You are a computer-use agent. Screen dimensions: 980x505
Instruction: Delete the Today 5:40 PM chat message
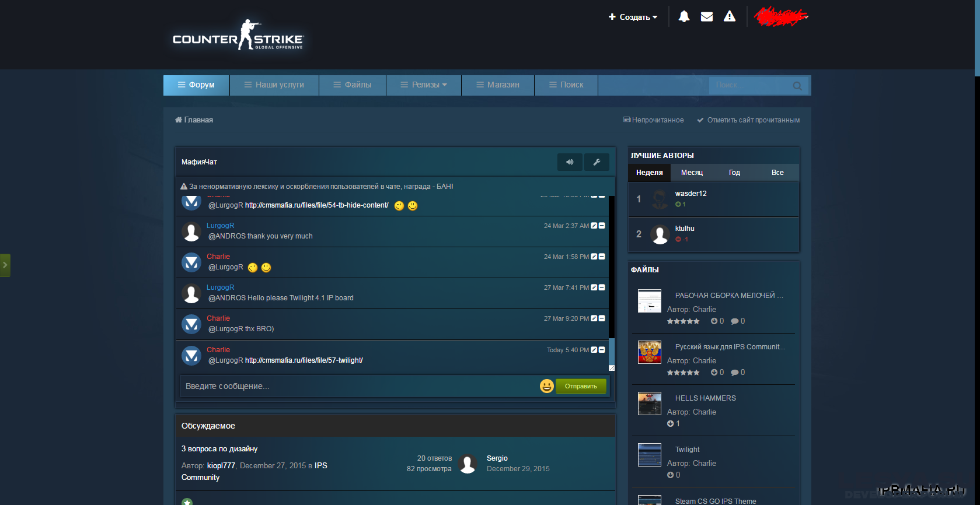tap(602, 350)
